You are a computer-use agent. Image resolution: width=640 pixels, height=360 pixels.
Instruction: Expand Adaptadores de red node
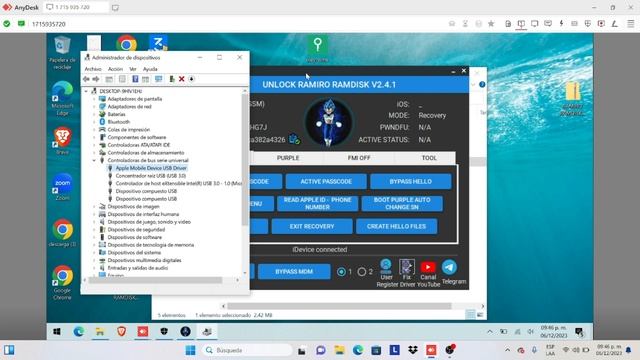pyautogui.click(x=94, y=107)
